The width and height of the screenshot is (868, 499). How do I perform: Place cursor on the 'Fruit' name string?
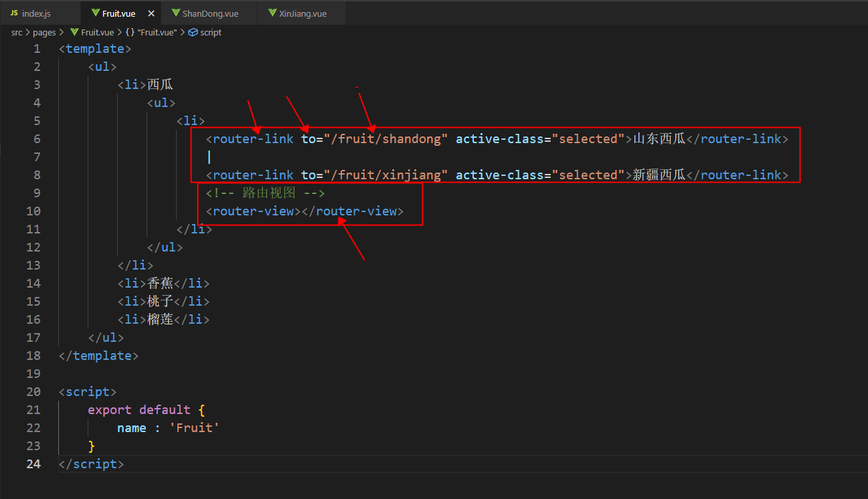[x=194, y=427]
